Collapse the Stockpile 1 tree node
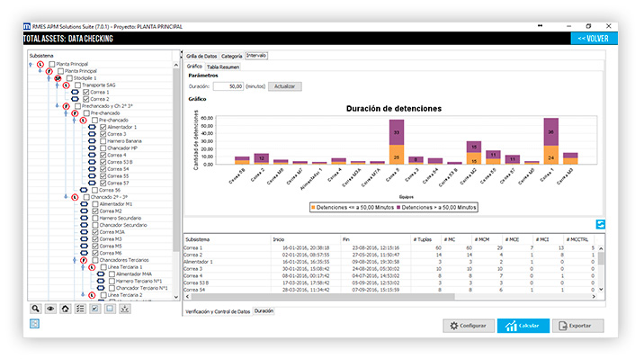 [49, 78]
